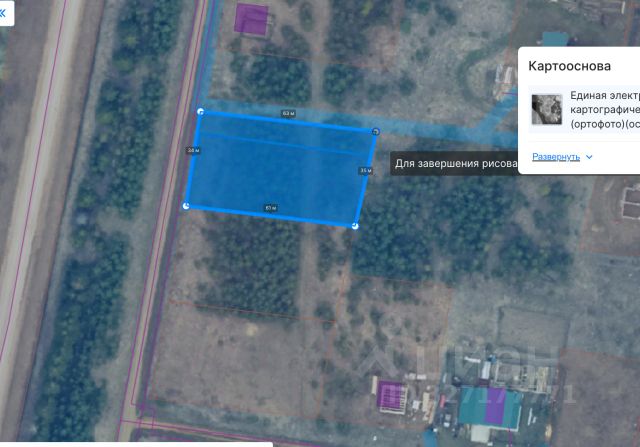Click the drawing completion tooltip
This screenshot has width=640, height=447.
tap(454, 164)
